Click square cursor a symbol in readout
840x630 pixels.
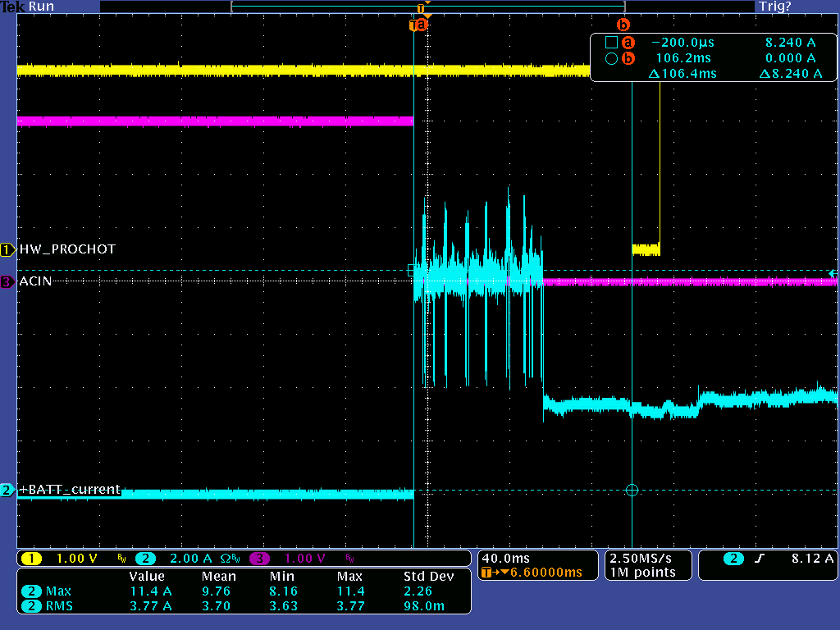pos(611,43)
